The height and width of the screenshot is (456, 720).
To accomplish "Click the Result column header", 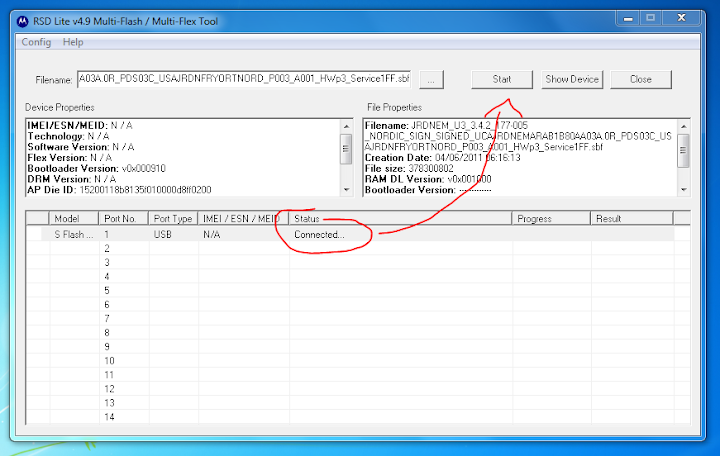I will pos(632,219).
